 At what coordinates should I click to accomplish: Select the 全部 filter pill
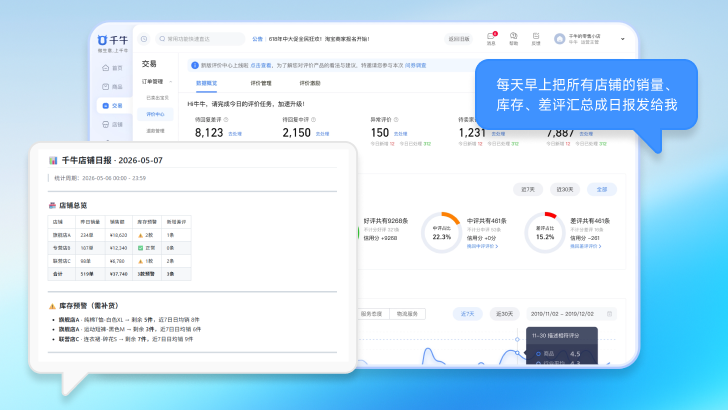click(602, 189)
